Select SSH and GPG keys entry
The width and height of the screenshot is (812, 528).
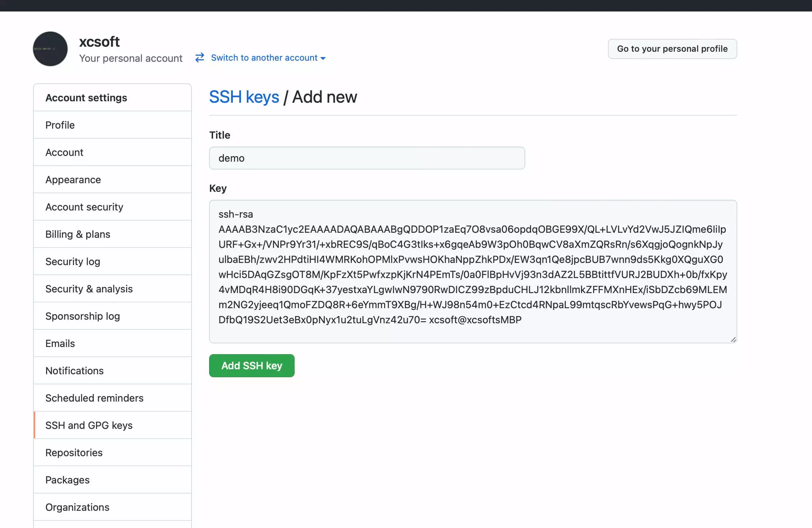[x=89, y=425]
